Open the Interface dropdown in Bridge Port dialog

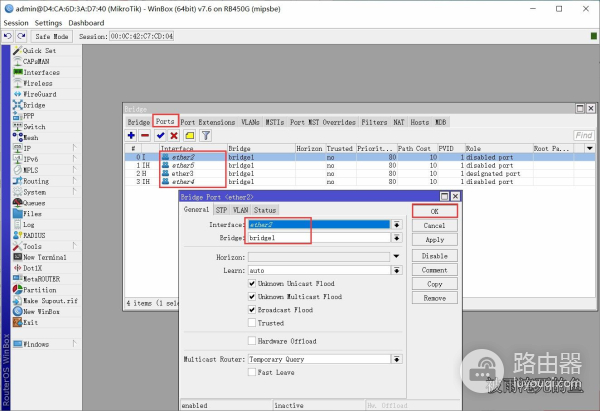(x=397, y=226)
